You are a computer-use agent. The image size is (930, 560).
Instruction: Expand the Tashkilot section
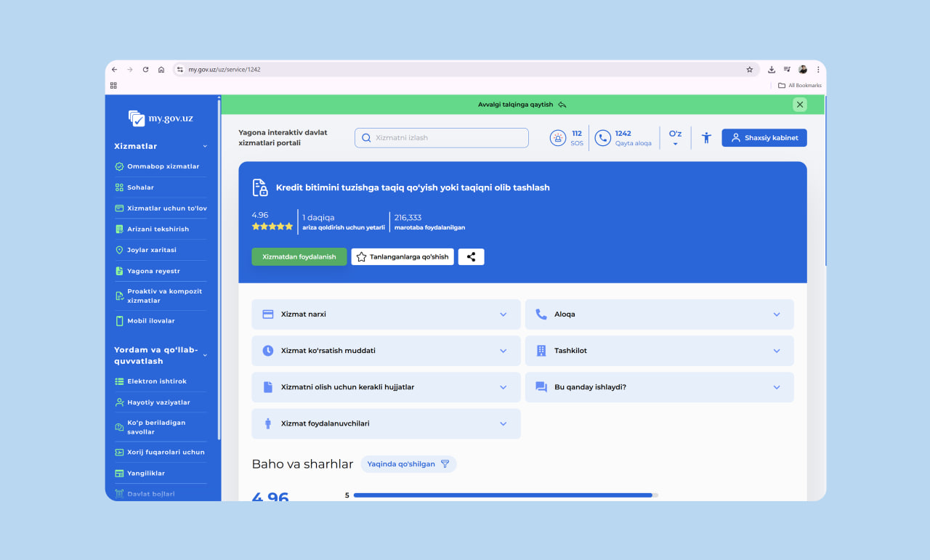pos(659,351)
